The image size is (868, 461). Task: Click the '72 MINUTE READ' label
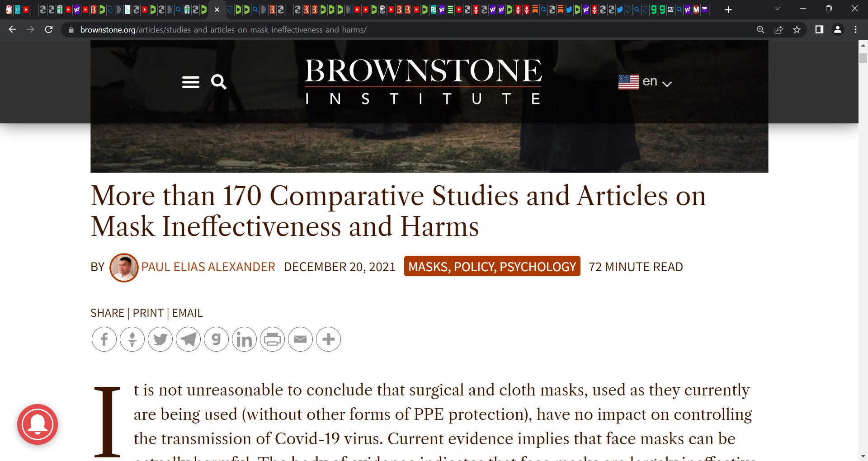(636, 267)
